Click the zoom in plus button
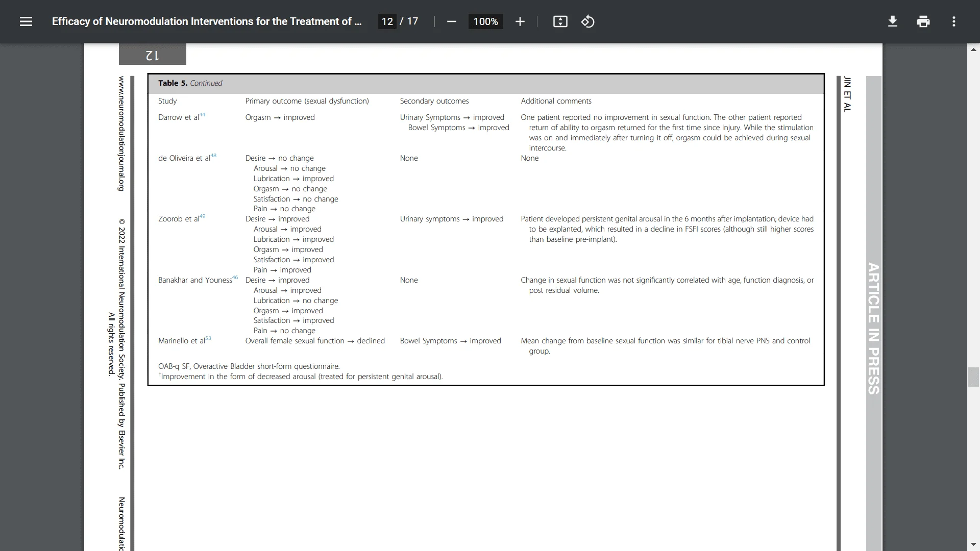 click(x=520, y=21)
